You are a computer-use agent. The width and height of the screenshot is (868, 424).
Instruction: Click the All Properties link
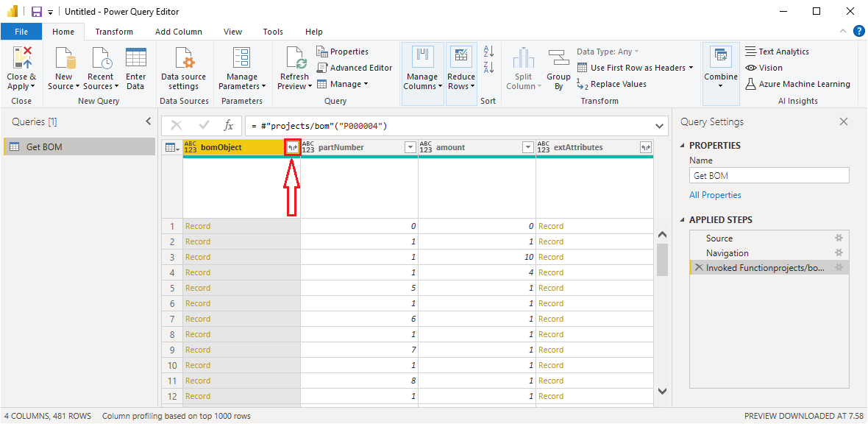pos(715,195)
